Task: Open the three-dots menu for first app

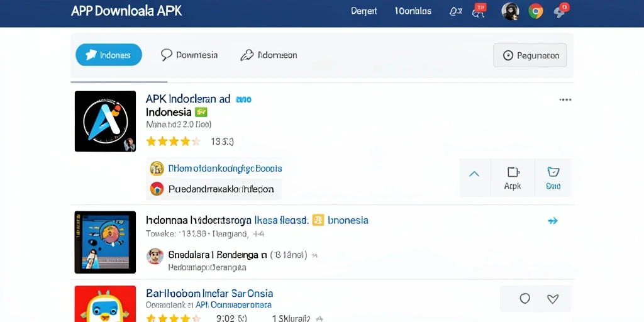Action: coord(565,100)
